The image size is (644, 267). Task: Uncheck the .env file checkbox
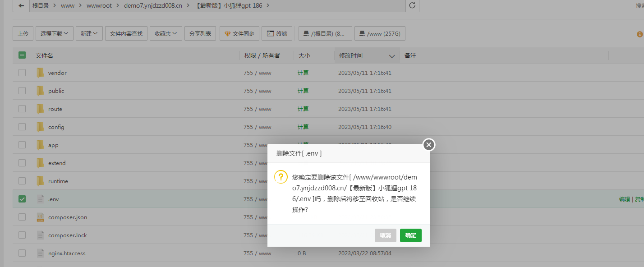tap(22, 199)
